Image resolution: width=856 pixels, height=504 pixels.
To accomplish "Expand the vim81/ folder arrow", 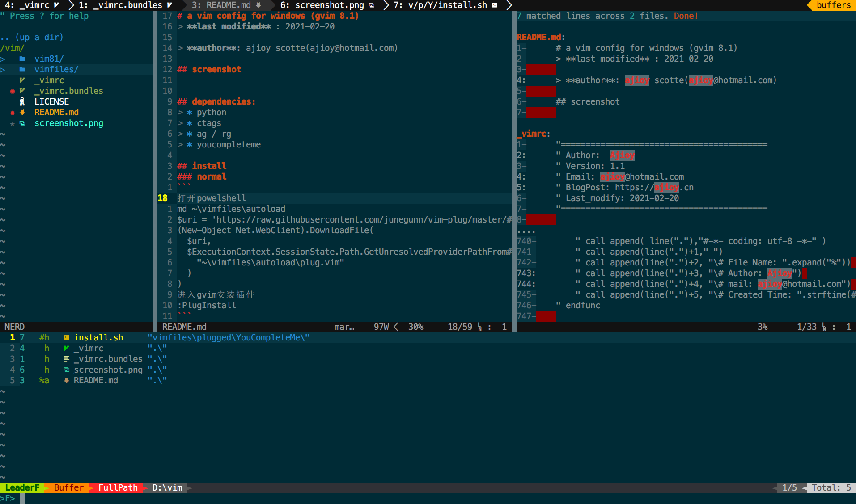I will coord(3,59).
